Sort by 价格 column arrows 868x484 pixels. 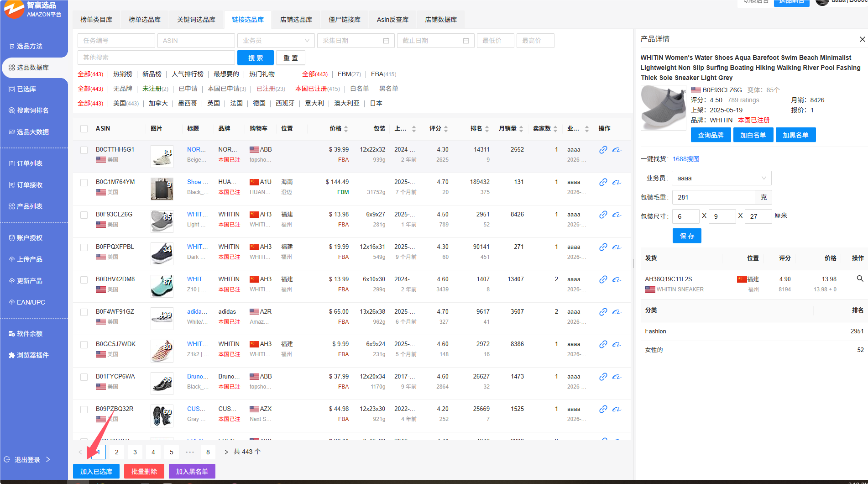tap(346, 129)
